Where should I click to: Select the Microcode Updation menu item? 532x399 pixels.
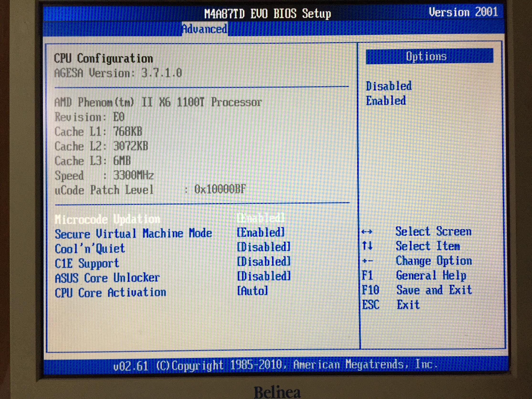[x=107, y=219]
